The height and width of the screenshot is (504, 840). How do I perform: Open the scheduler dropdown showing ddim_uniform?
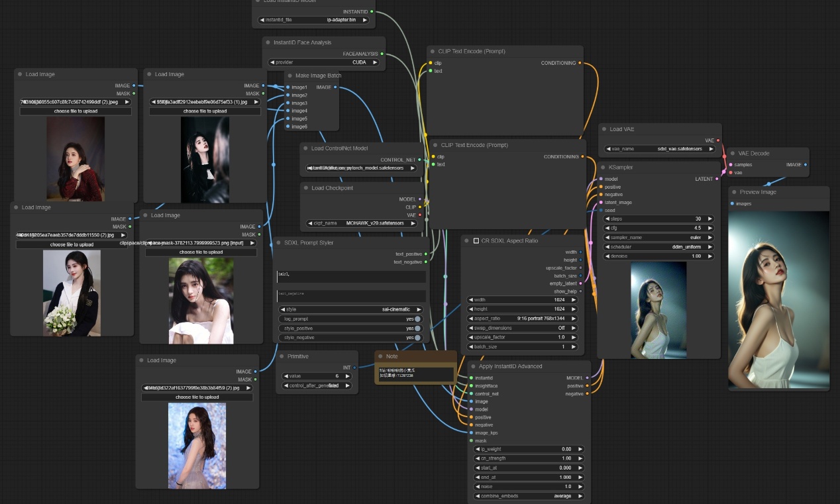tap(659, 246)
